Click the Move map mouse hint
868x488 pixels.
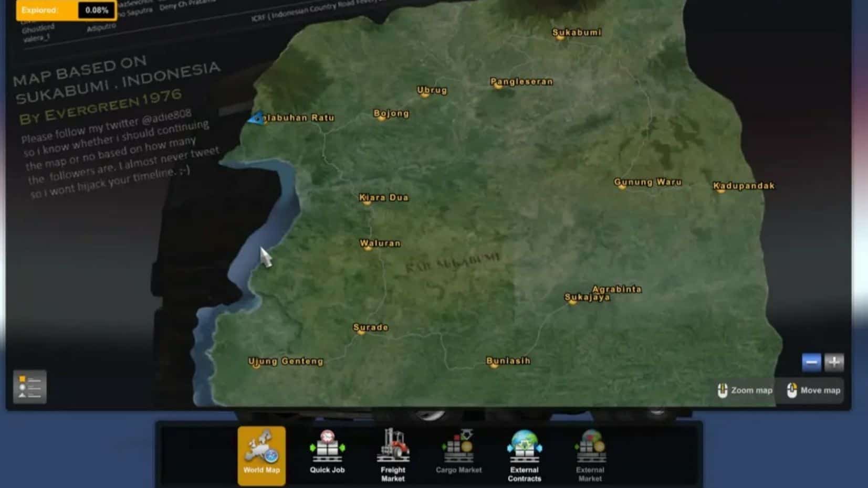[x=813, y=390]
